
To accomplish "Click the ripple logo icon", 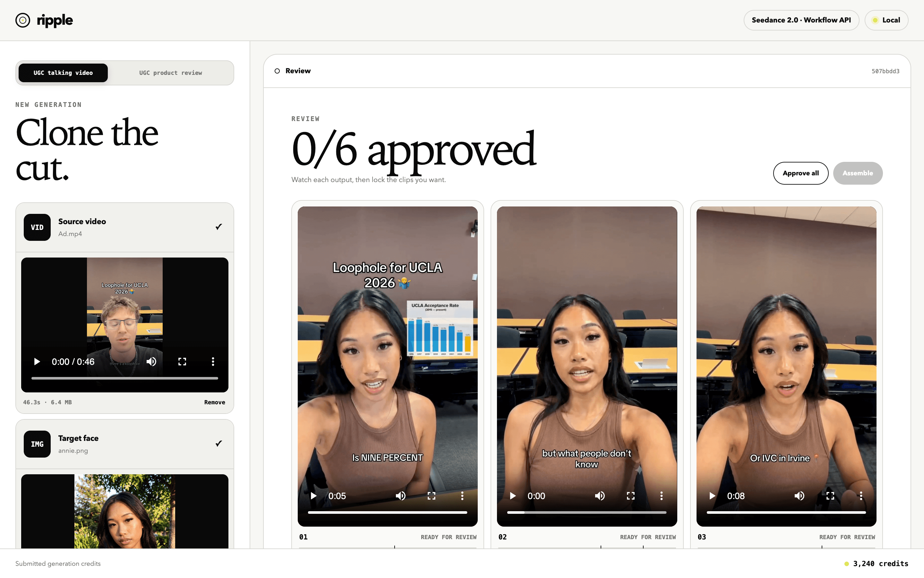I will (23, 20).
